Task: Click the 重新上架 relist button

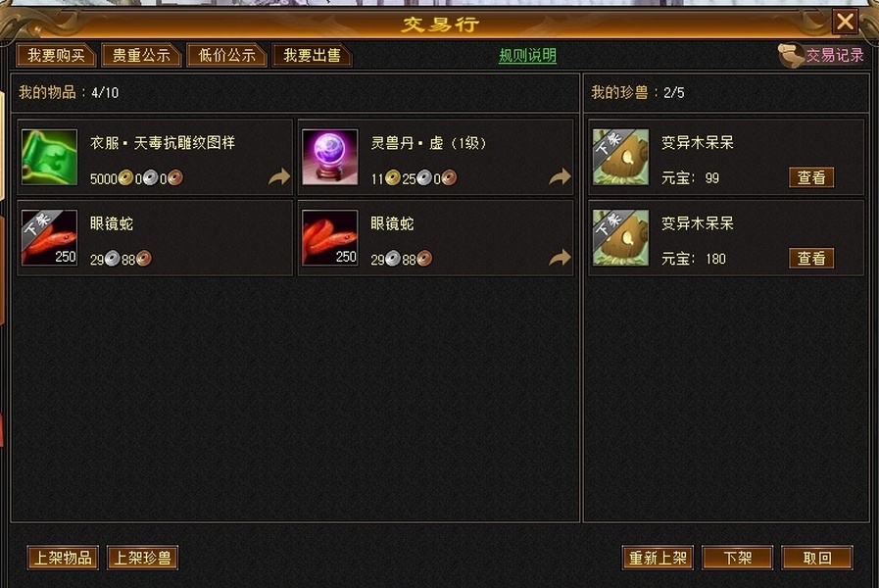Action: pyautogui.click(x=658, y=558)
